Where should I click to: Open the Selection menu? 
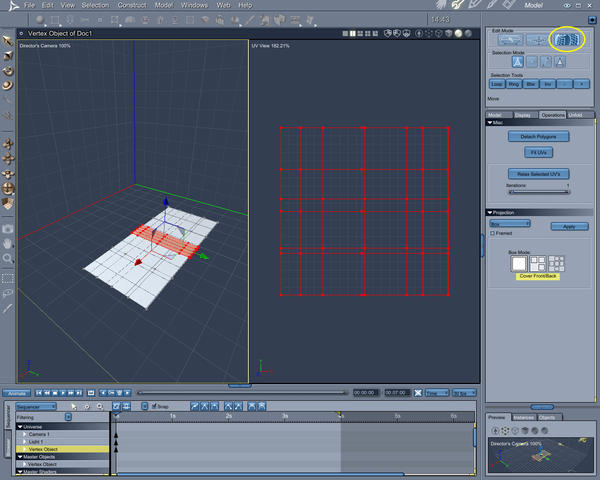point(95,5)
